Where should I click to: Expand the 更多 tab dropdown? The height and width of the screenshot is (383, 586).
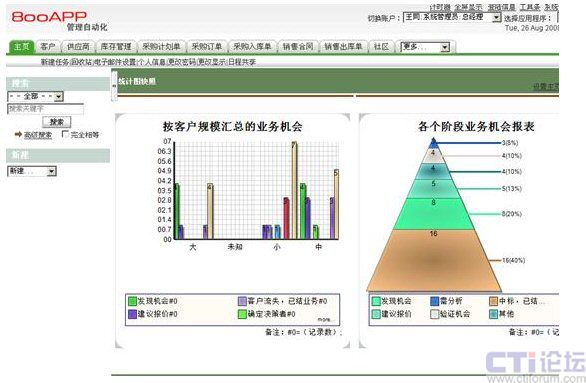425,47
